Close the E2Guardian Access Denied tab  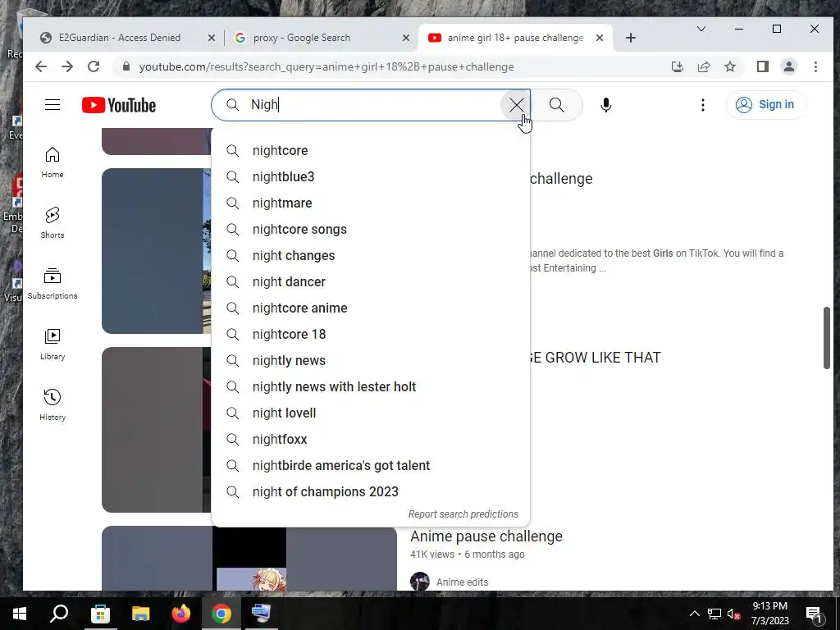pos(212,38)
